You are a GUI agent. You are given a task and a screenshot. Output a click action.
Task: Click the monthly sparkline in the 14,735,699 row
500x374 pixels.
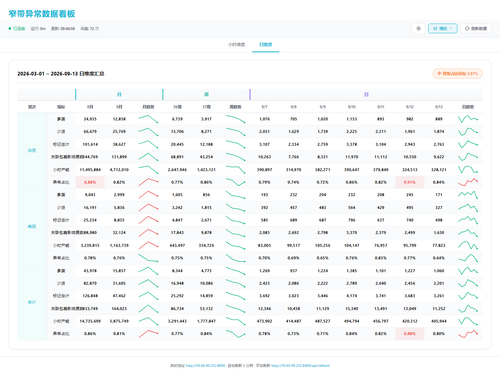pyautogui.click(x=148, y=321)
